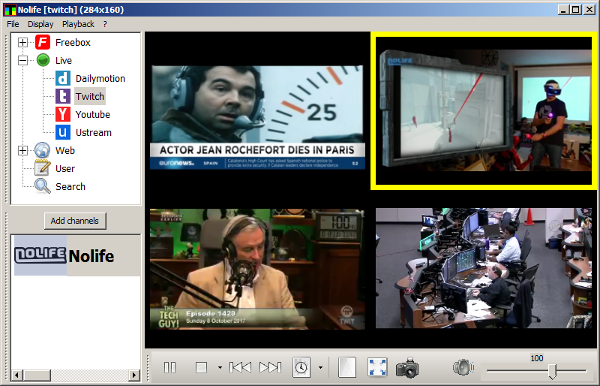Take a snapshot with the camera icon
Viewport: 600px width, 386px height.
407,368
